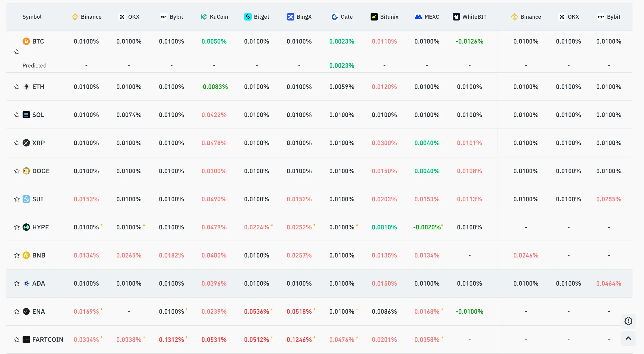Image resolution: width=644 pixels, height=354 pixels.
Task: Favorite BTC with the star toggle
Action: 17,52
